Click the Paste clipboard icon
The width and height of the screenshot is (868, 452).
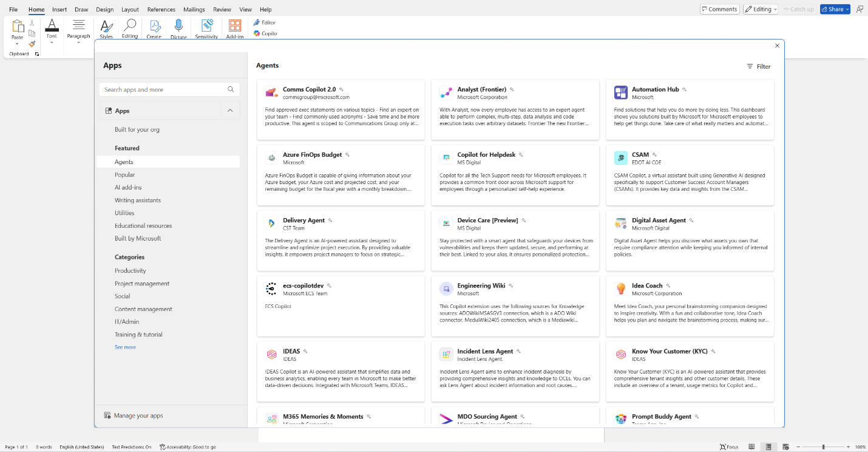point(18,26)
